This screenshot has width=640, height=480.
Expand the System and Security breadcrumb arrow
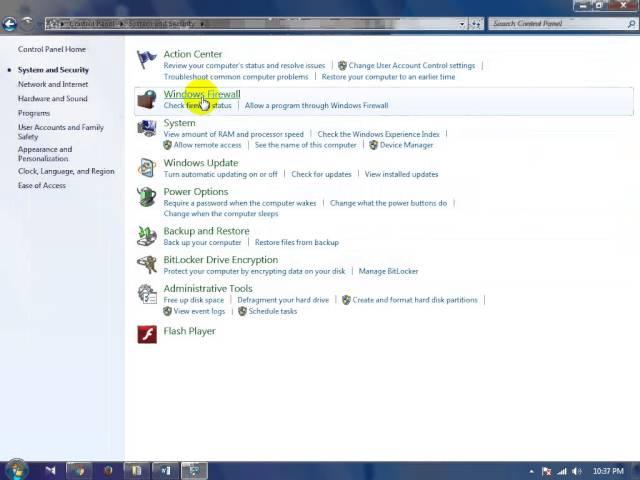coord(202,24)
